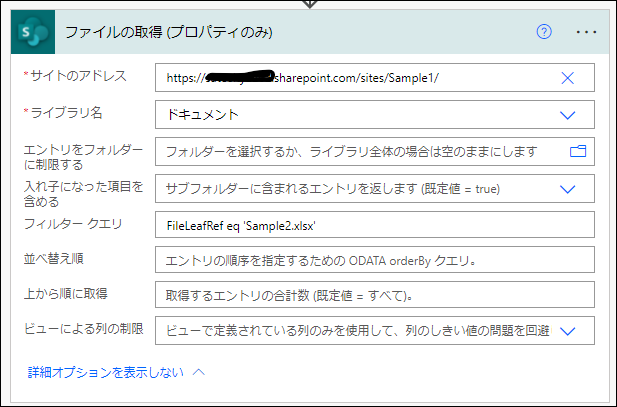Click the エントリをフォルダーに制限する label
617x407 pixels.
pos(83,157)
